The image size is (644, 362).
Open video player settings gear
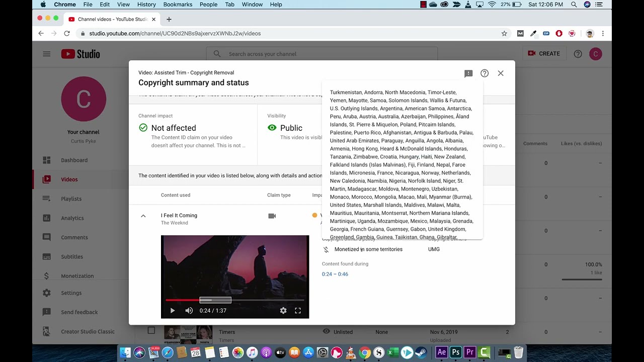click(283, 311)
